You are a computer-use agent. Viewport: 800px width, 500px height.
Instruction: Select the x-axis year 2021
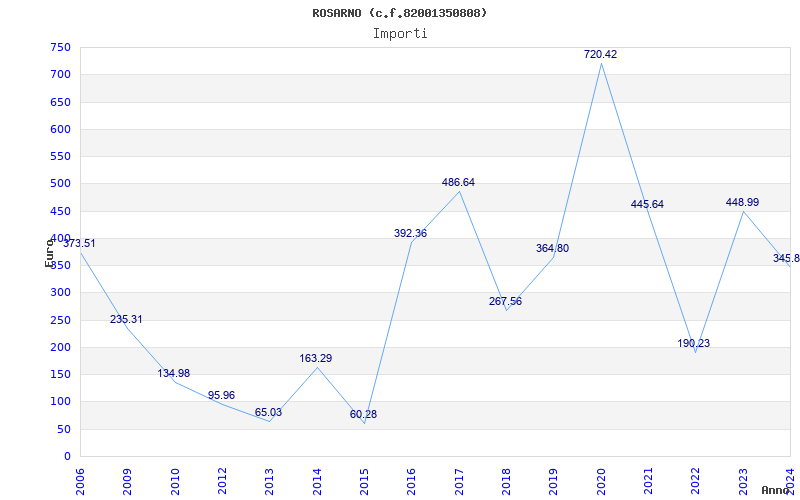[648, 482]
